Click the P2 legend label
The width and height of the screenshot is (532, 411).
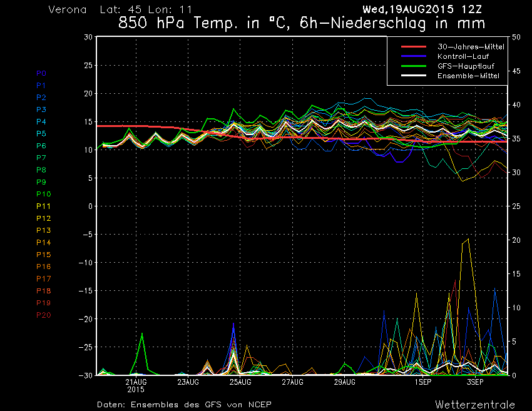click(x=41, y=98)
